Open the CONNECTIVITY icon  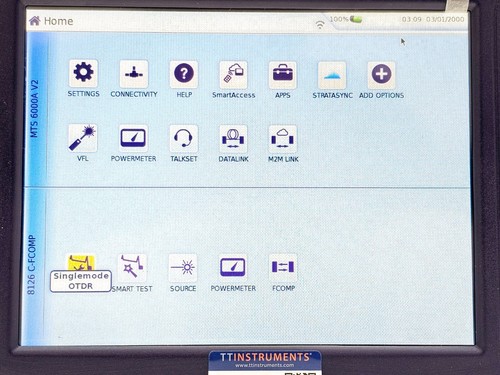[134, 74]
